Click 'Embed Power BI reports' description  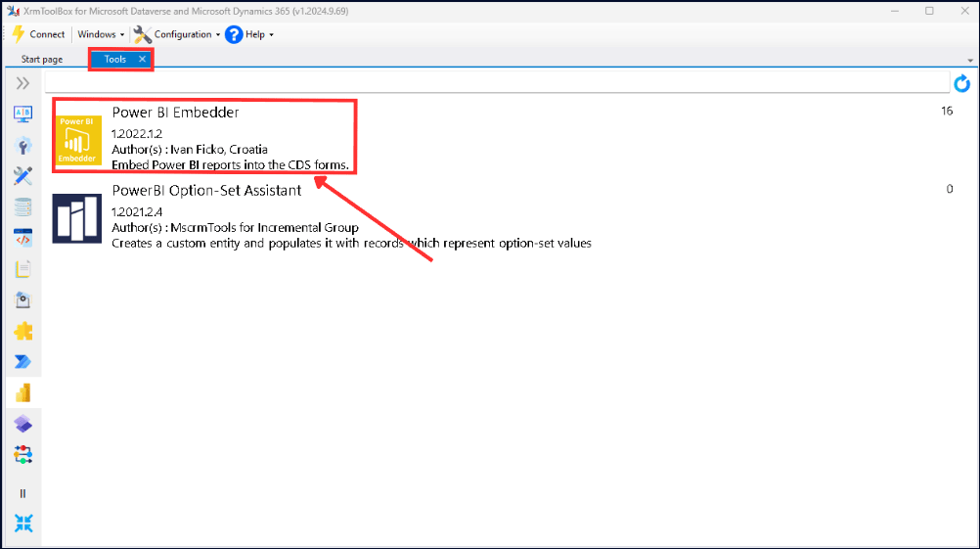point(230,165)
